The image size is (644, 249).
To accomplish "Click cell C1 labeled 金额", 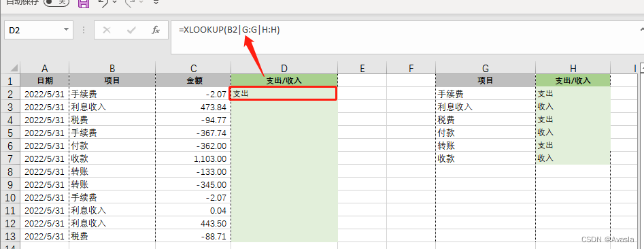I will pos(193,80).
